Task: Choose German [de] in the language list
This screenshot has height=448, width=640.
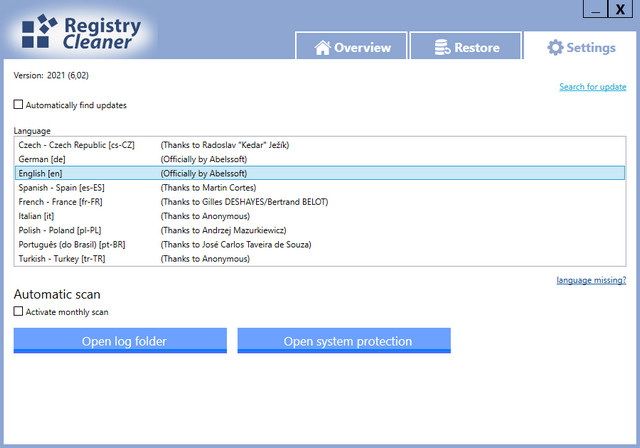Action: pos(320,159)
